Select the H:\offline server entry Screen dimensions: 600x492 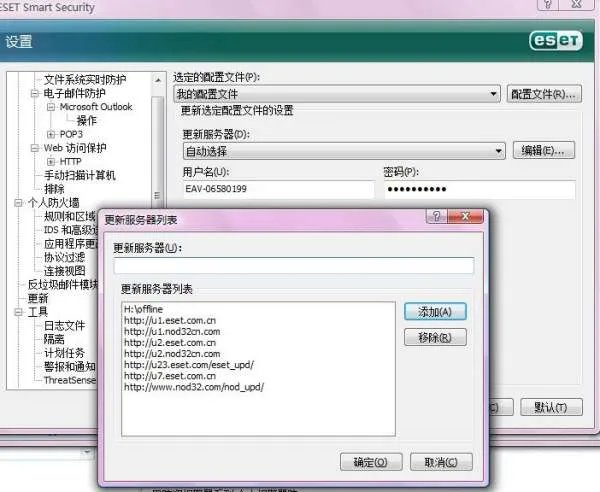coord(143,309)
